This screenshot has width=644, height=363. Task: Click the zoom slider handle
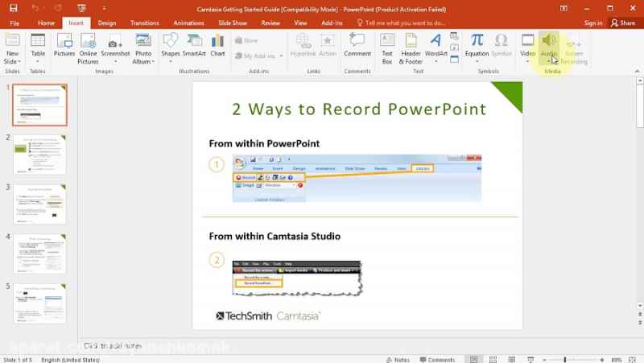pos(565,359)
